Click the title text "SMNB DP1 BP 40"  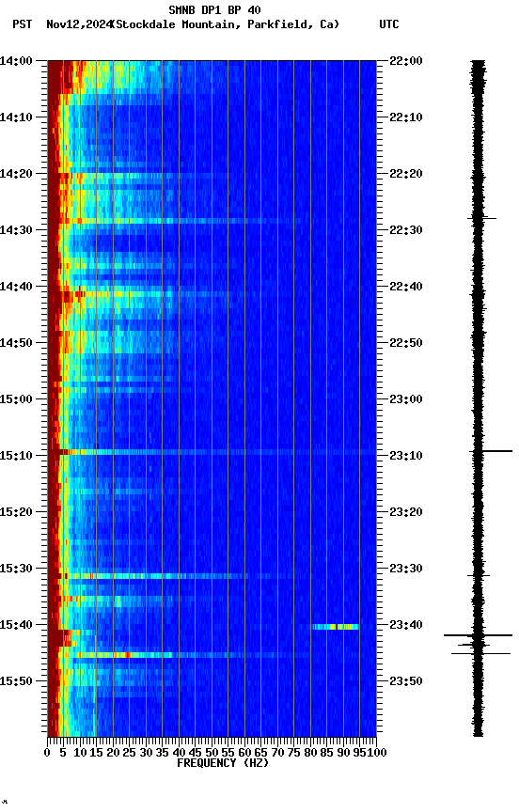[x=214, y=9]
